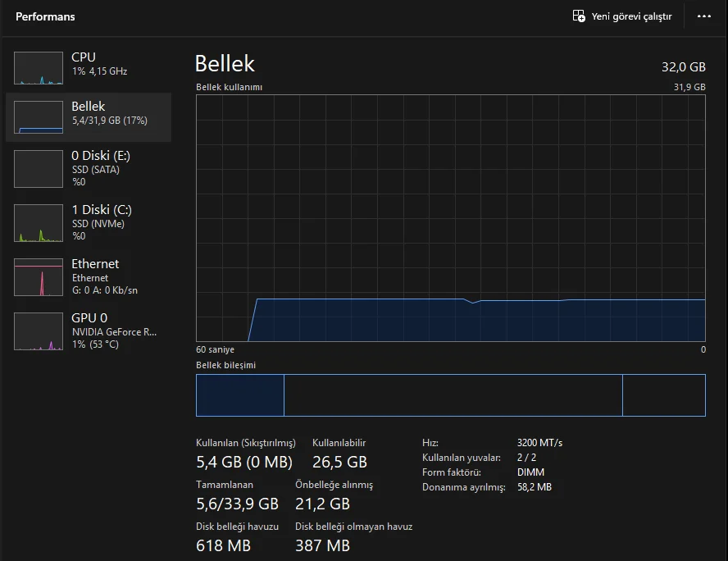The image size is (728, 561).
Task: Click the memory usage graph area
Action: click(x=451, y=218)
